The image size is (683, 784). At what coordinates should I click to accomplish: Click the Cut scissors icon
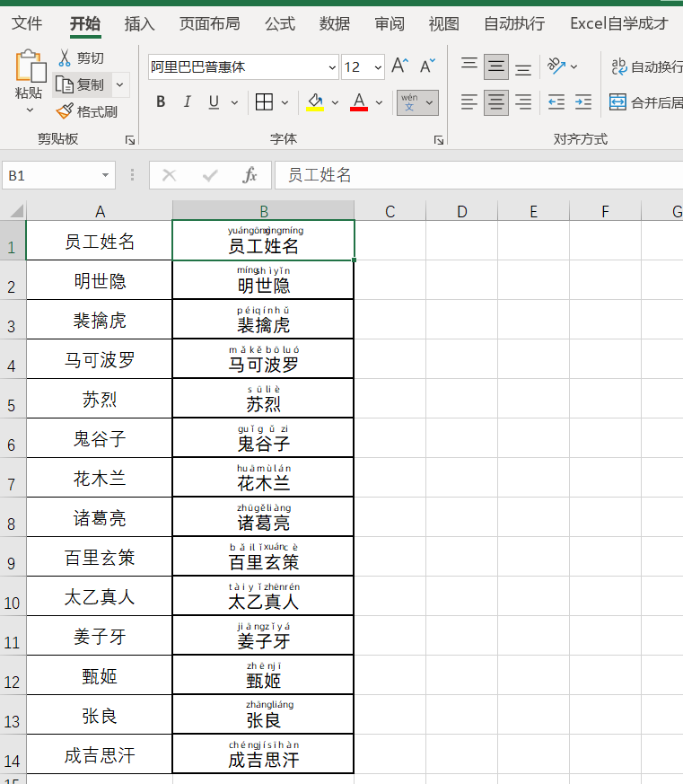click(x=65, y=58)
